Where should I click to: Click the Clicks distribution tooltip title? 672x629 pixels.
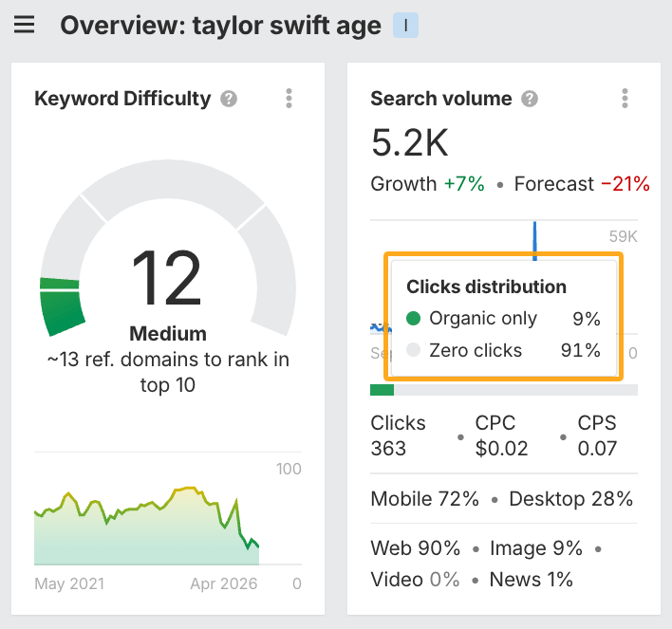(486, 287)
